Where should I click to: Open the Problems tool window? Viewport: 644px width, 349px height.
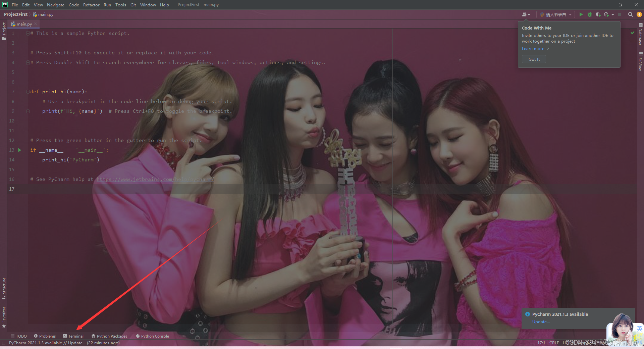coord(45,336)
